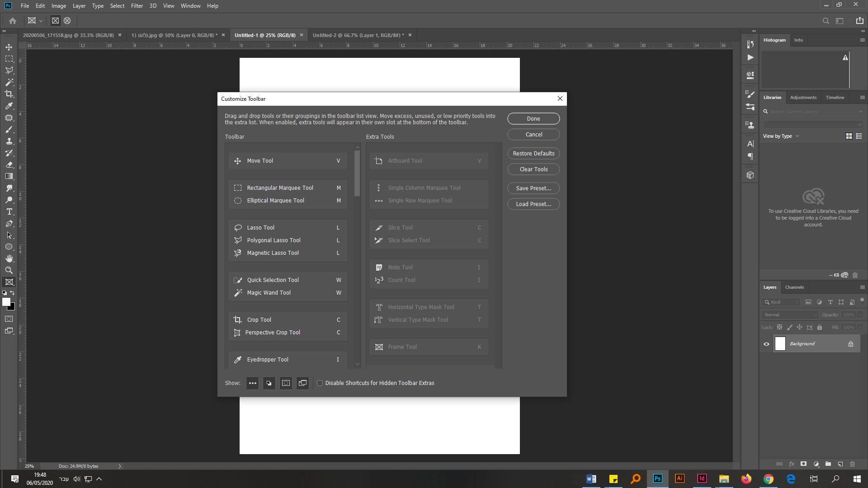Hide the Background layer via eye icon
868x488 pixels.
coord(766,344)
